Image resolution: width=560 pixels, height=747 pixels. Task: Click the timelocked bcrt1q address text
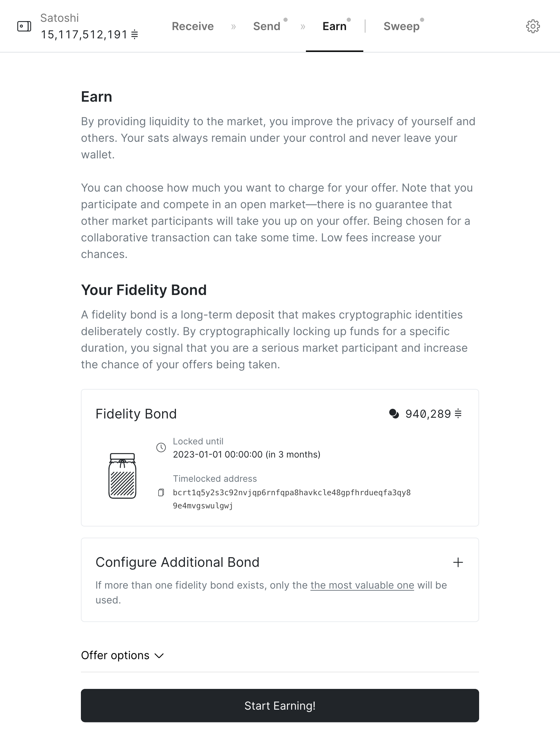[292, 499]
